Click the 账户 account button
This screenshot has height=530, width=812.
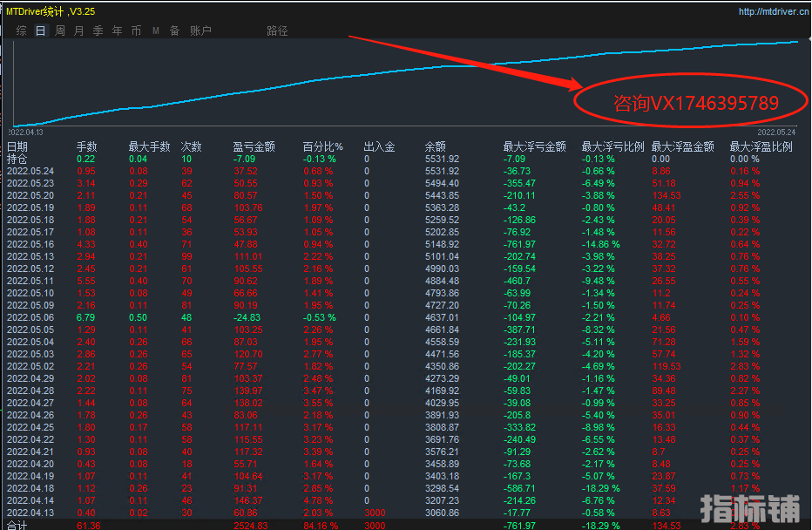click(200, 31)
